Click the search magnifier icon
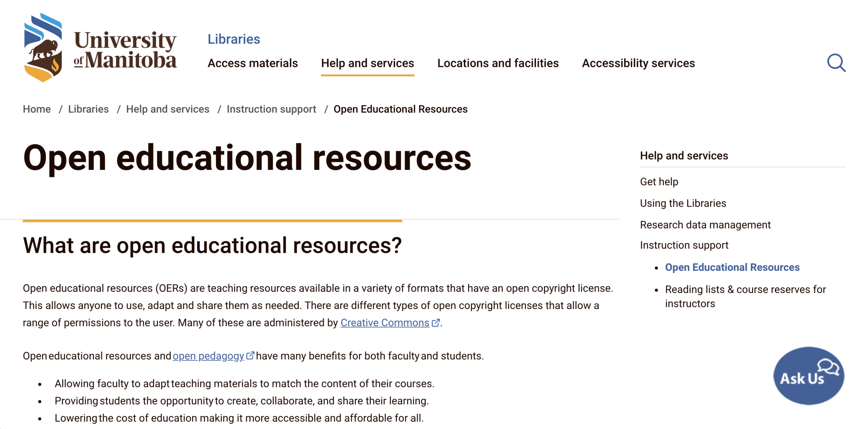 [x=836, y=63]
